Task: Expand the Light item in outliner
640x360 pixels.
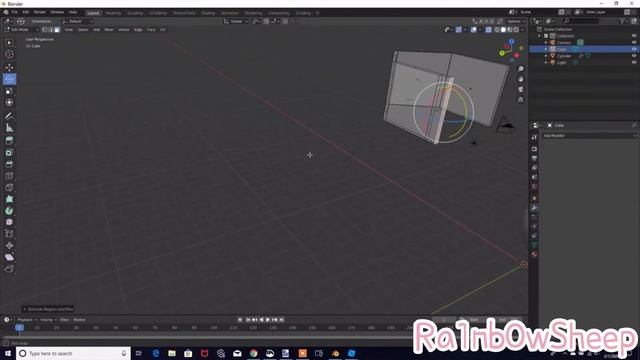Action: (x=546, y=62)
